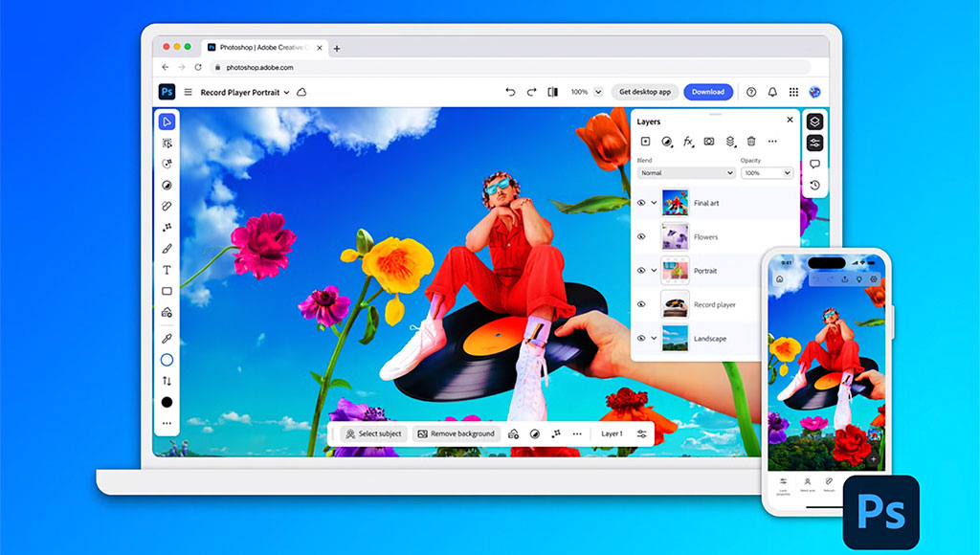The image size is (980, 555).
Task: Tap the home icon on phone screen
Action: tap(779, 278)
